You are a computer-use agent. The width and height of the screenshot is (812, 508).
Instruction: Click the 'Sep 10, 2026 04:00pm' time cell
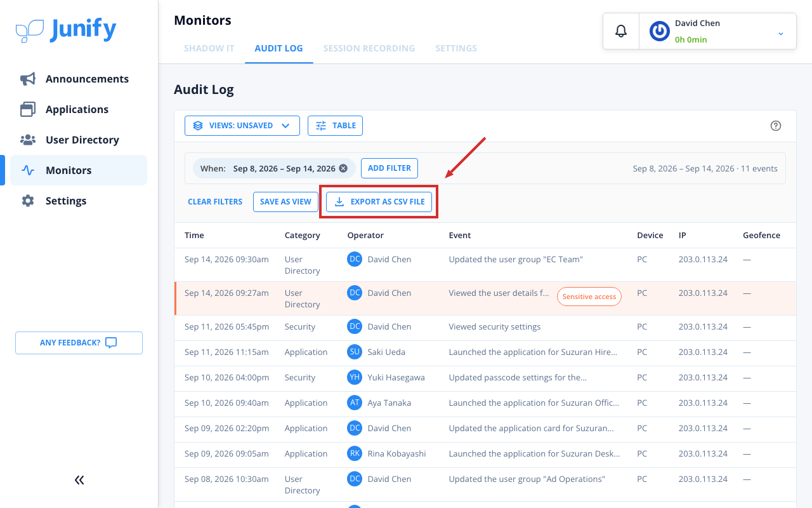226,377
